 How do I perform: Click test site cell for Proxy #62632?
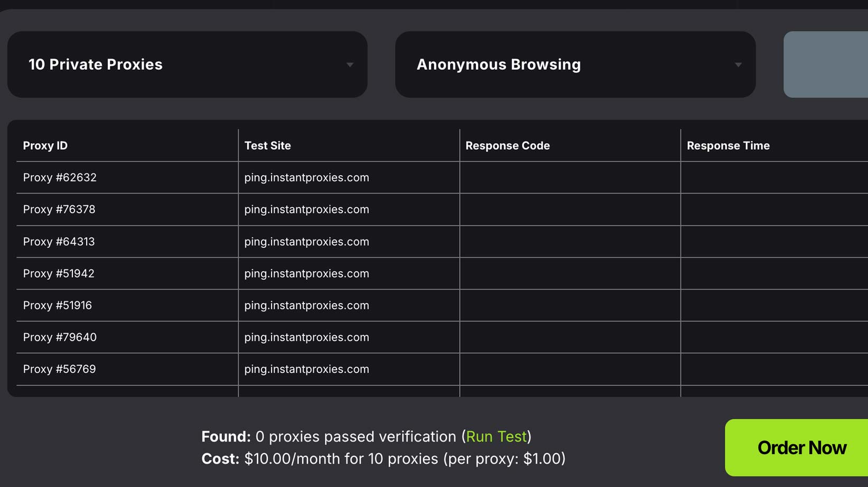306,178
